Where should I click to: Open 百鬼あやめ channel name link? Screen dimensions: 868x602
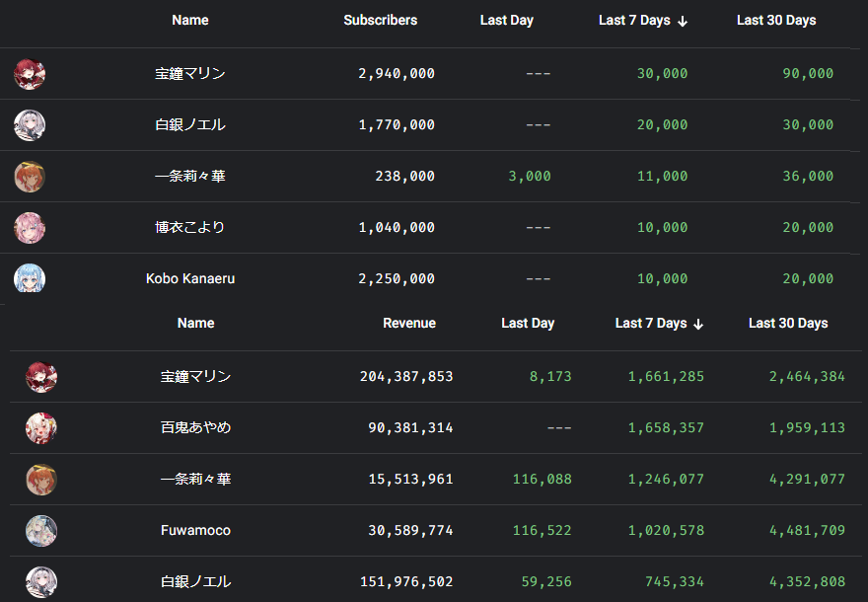(195, 428)
